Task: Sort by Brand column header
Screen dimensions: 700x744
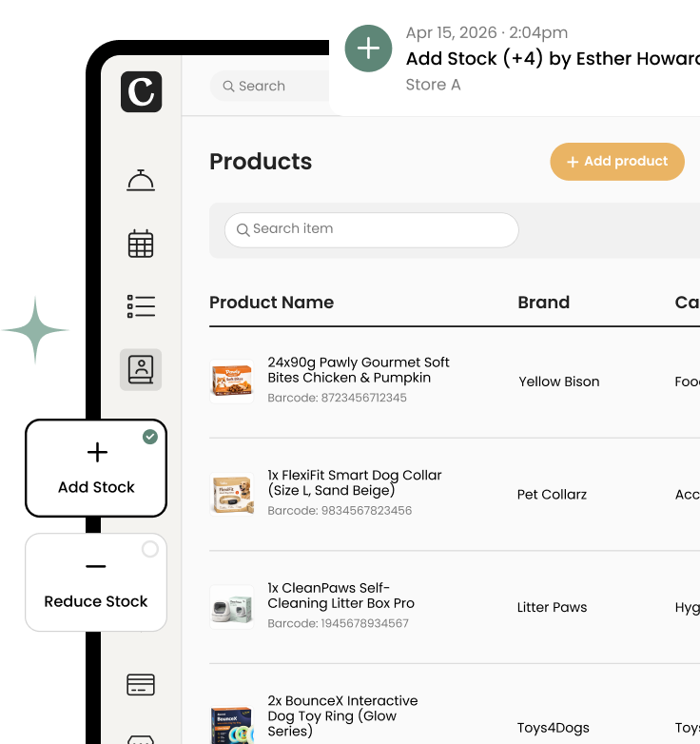Action: pyautogui.click(x=543, y=303)
